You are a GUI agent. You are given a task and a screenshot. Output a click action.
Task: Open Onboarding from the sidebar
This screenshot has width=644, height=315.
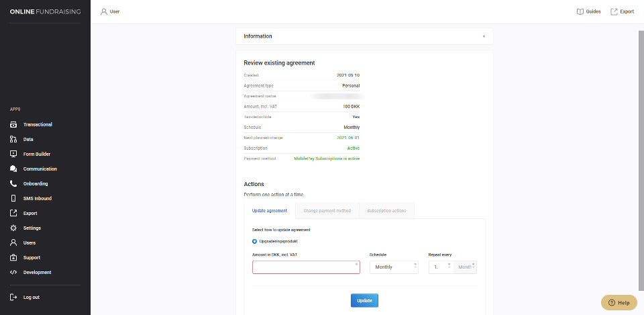coord(36,184)
